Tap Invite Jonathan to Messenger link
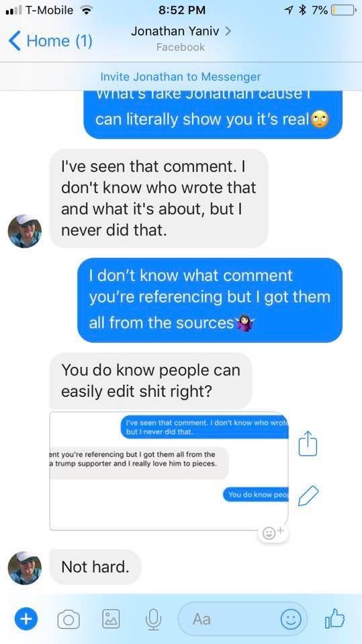Screen dimensions: 362x644 pyautogui.click(x=181, y=76)
